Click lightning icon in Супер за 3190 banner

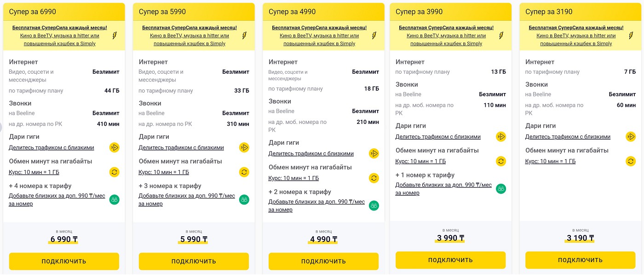coord(631,35)
